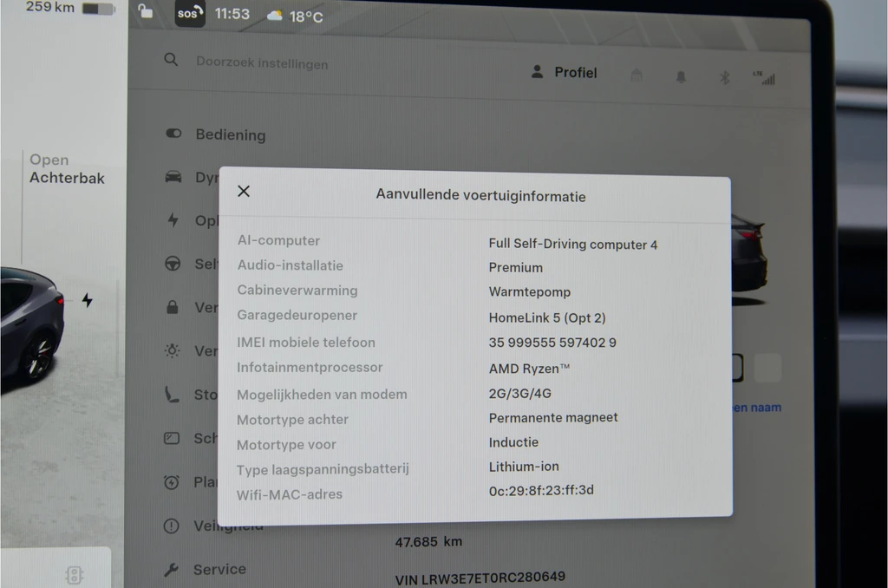Select Wifi-MAC address 0c:29:8f:23:ff:3d
The height and width of the screenshot is (588, 888).
pos(541,491)
